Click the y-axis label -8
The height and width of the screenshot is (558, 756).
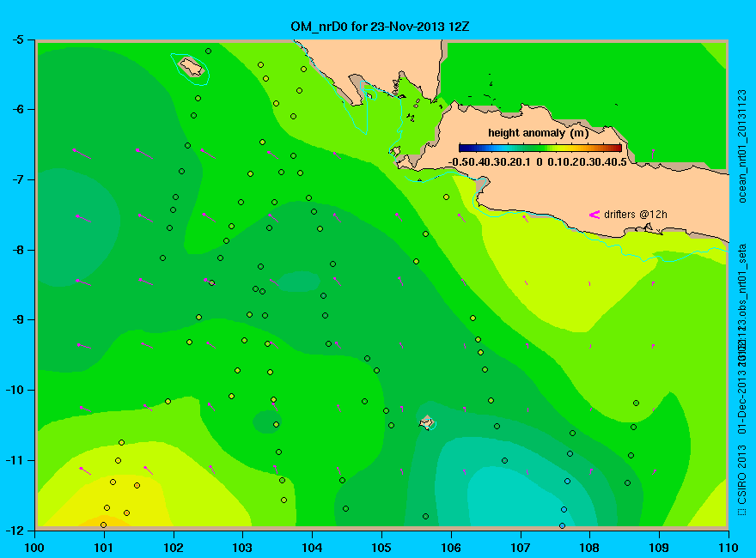click(x=17, y=250)
